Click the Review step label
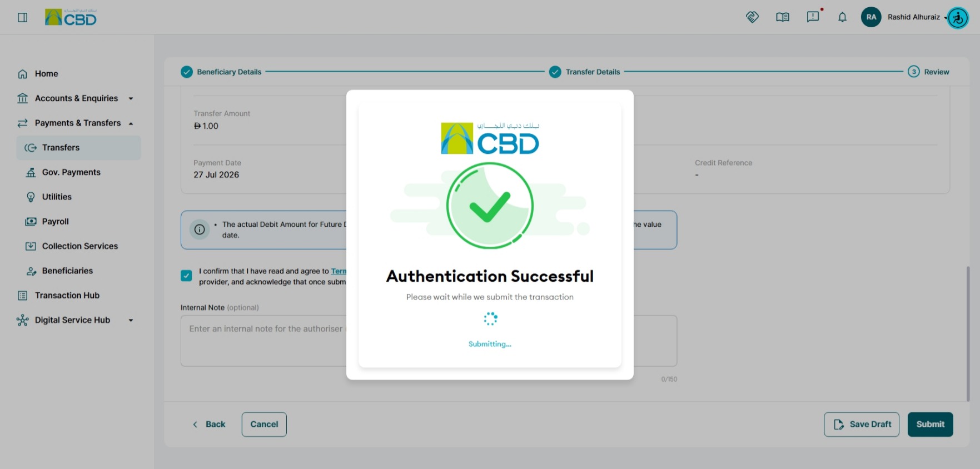The width and height of the screenshot is (980, 469). point(937,72)
